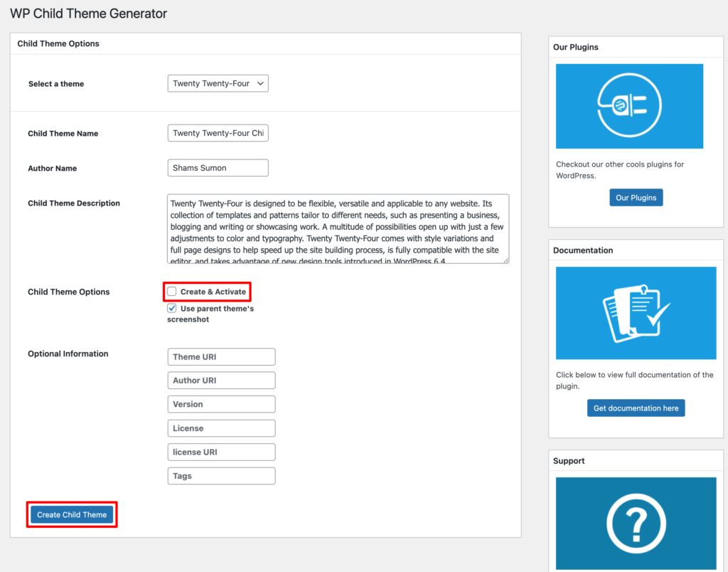The height and width of the screenshot is (572, 728).
Task: Click the description textarea resize handle
Action: (x=506, y=260)
